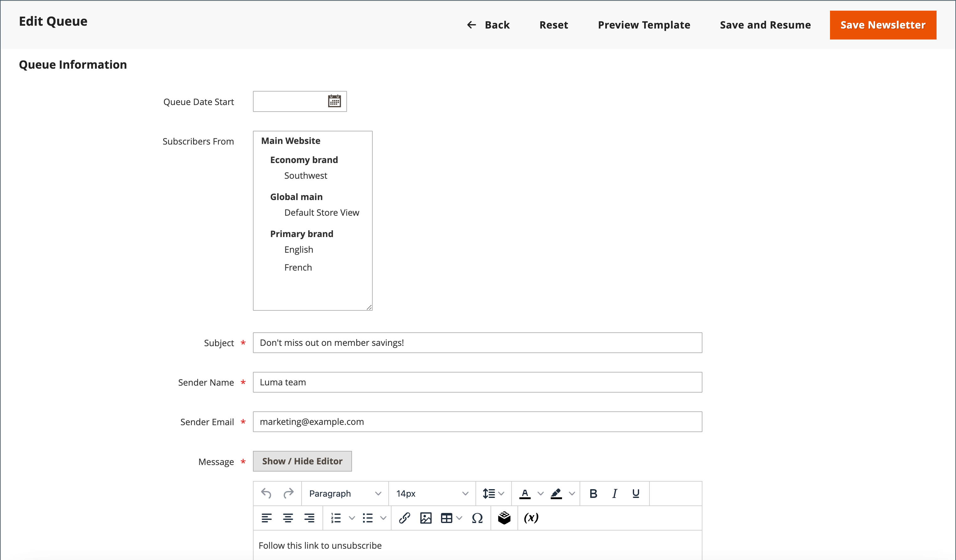Open the Queue Date Start calendar picker
Screen dimensions: 956x560
coord(334,101)
